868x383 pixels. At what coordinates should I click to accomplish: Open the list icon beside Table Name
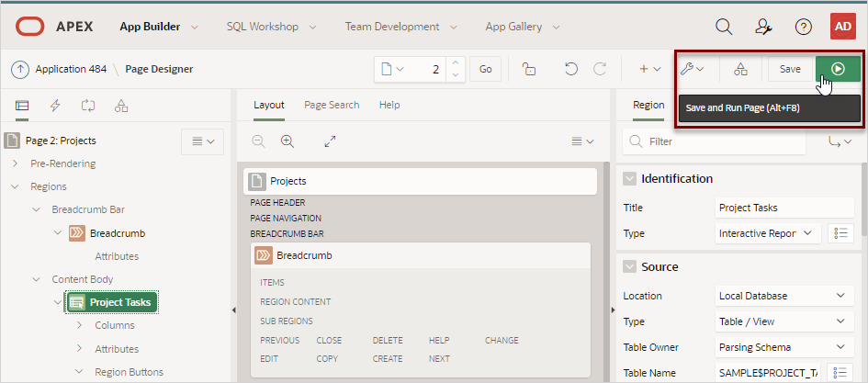click(x=840, y=373)
